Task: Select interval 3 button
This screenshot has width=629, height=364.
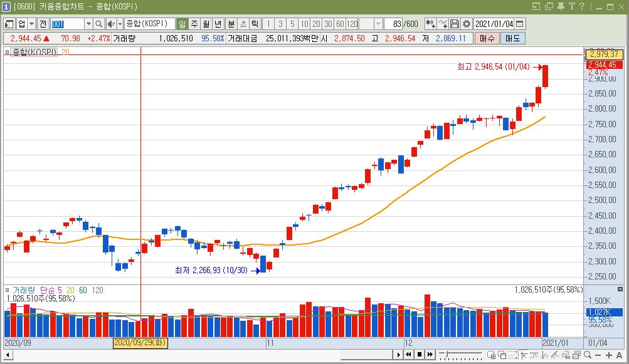Action: coord(280,24)
